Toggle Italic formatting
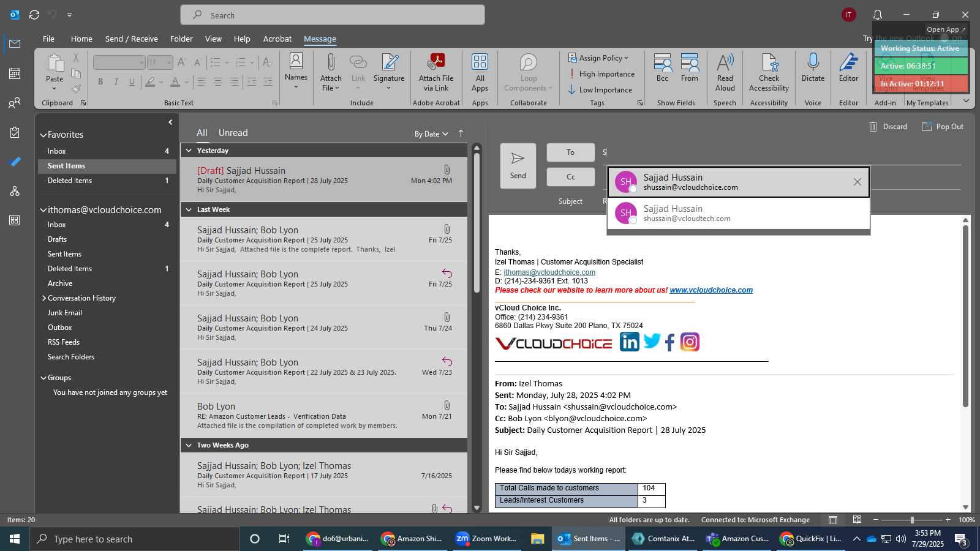 click(x=116, y=82)
